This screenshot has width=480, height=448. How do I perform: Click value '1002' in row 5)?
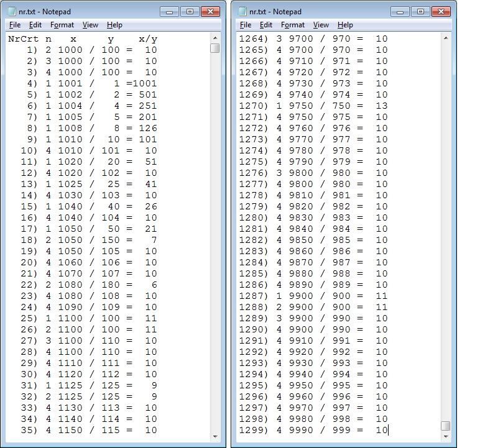70,94
